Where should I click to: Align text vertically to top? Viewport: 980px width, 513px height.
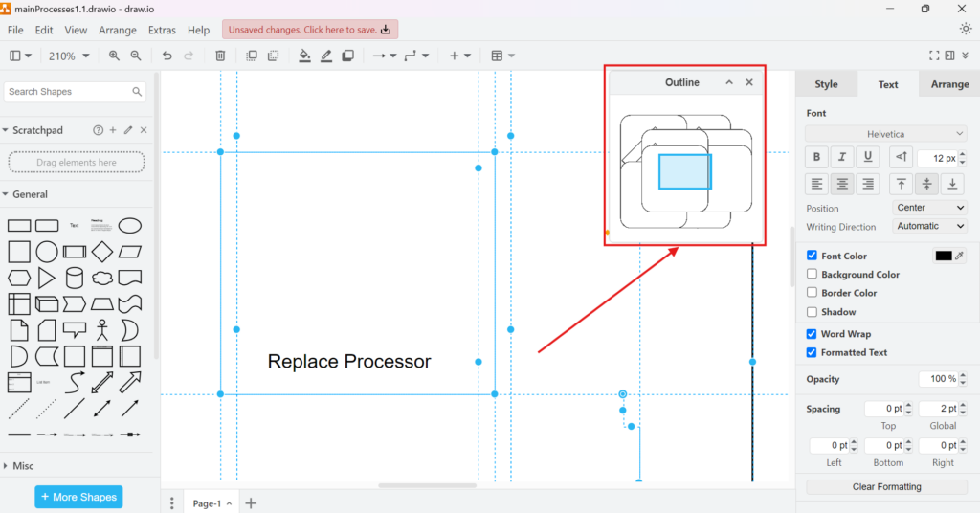click(902, 184)
